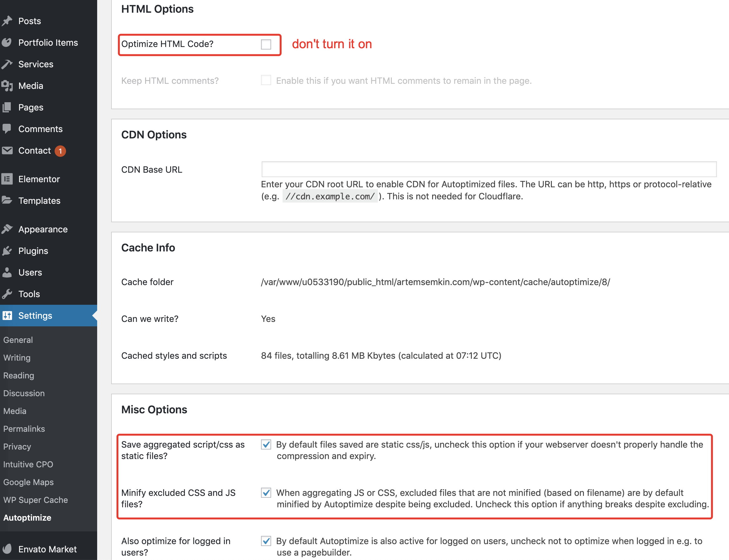Click the Plugins plug icon
Image resolution: width=729 pixels, height=560 pixels.
click(7, 251)
